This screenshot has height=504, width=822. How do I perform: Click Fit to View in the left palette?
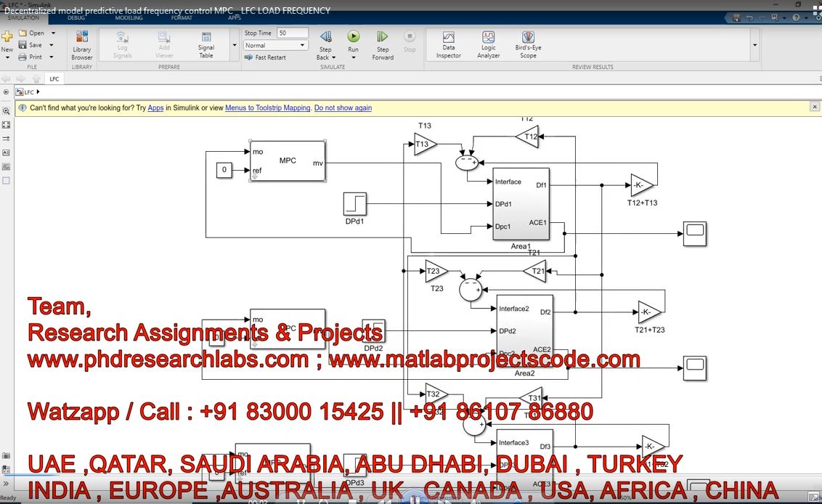(x=7, y=125)
